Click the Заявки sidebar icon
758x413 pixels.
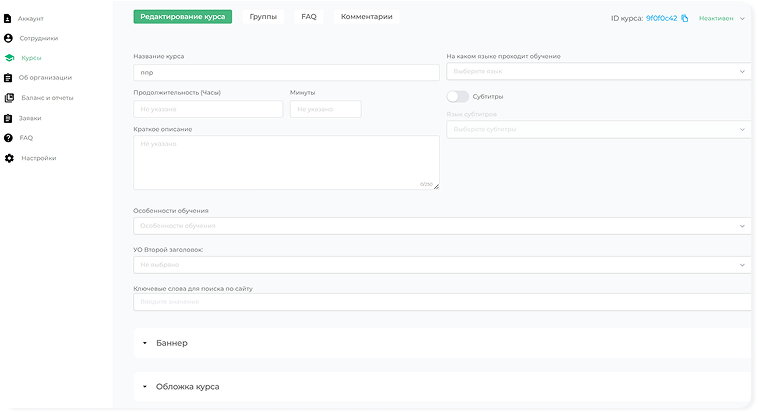9,118
